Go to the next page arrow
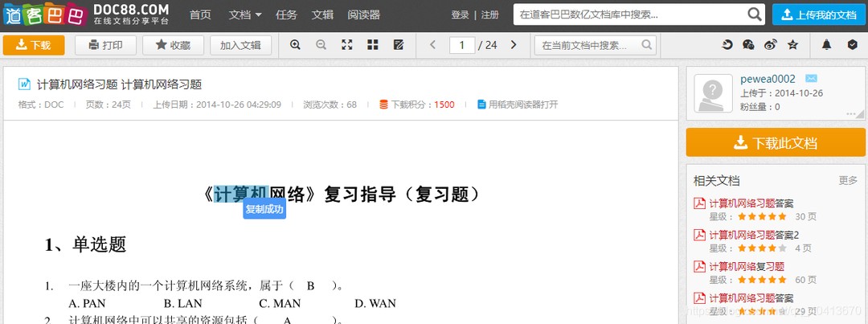 coord(514,45)
